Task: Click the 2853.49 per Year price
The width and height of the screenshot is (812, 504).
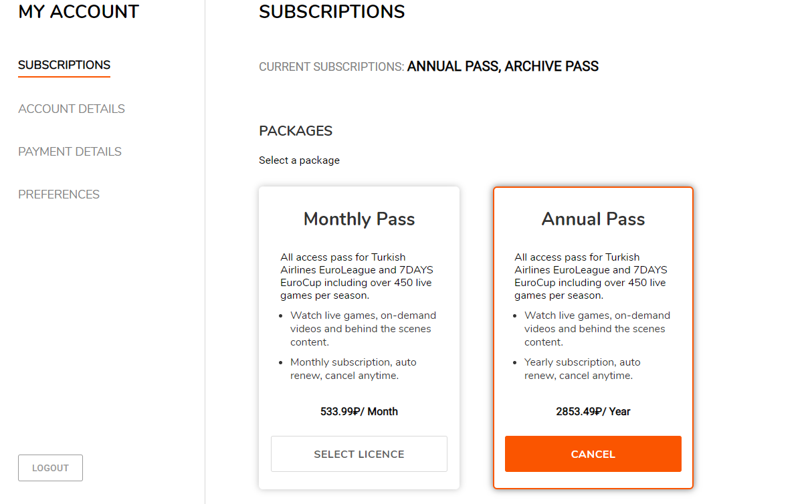Action: (x=593, y=412)
